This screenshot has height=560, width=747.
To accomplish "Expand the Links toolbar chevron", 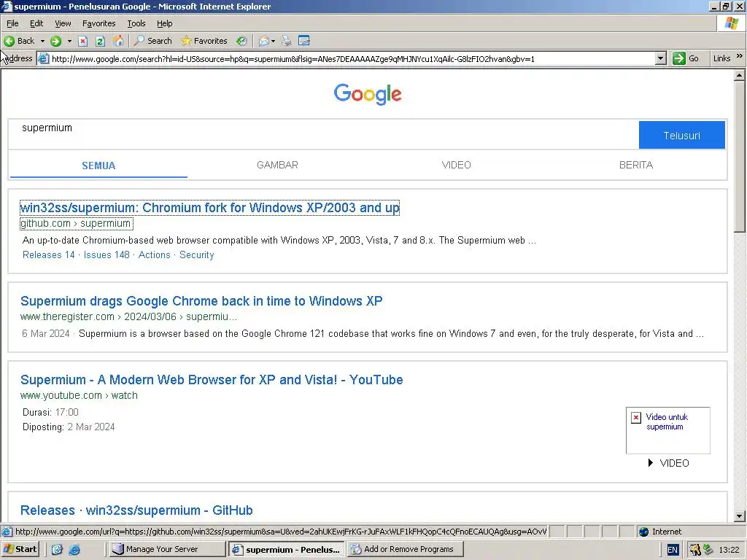I will tap(740, 56).
